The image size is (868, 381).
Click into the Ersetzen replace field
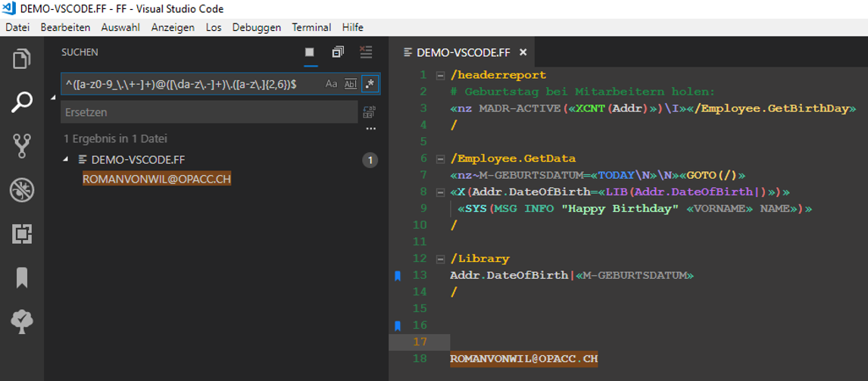pos(209,112)
